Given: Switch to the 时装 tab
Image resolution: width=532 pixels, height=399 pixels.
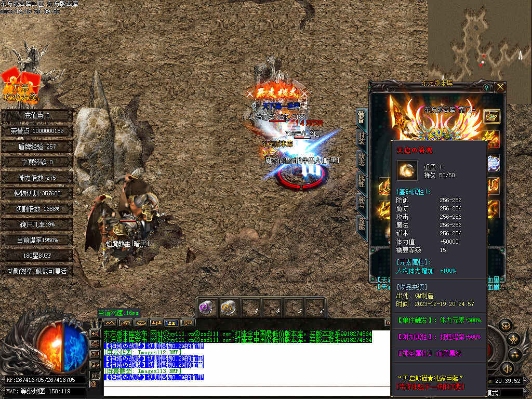Looking at the screenshot, I should point(362,138).
